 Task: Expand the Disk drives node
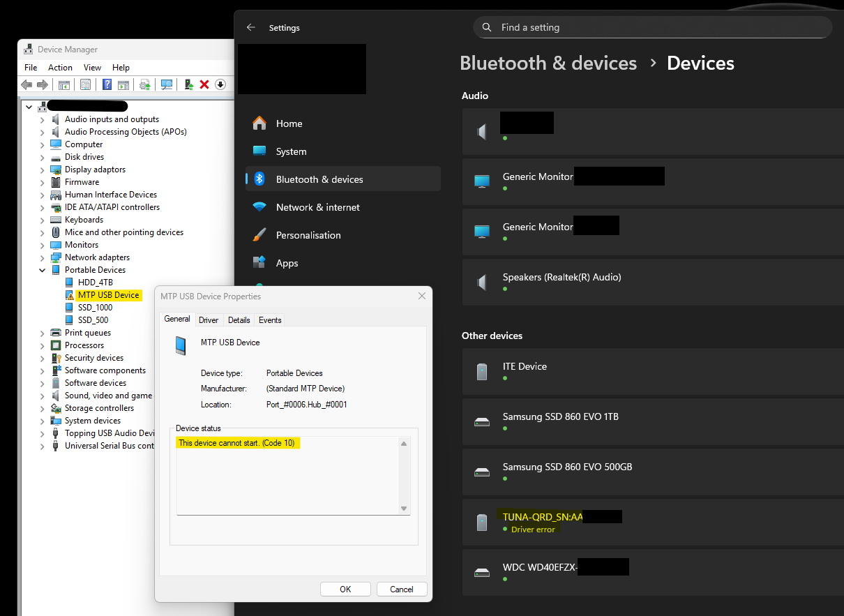pos(43,157)
